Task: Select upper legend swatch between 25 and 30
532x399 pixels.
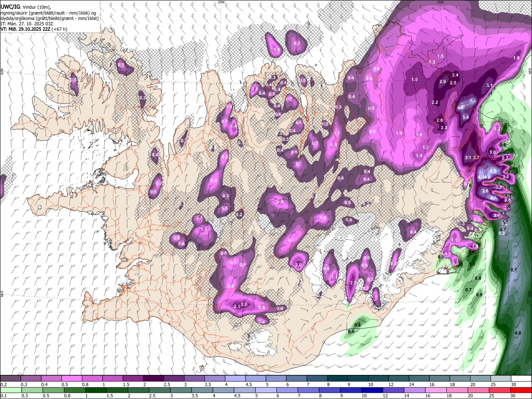Action: (501, 378)
